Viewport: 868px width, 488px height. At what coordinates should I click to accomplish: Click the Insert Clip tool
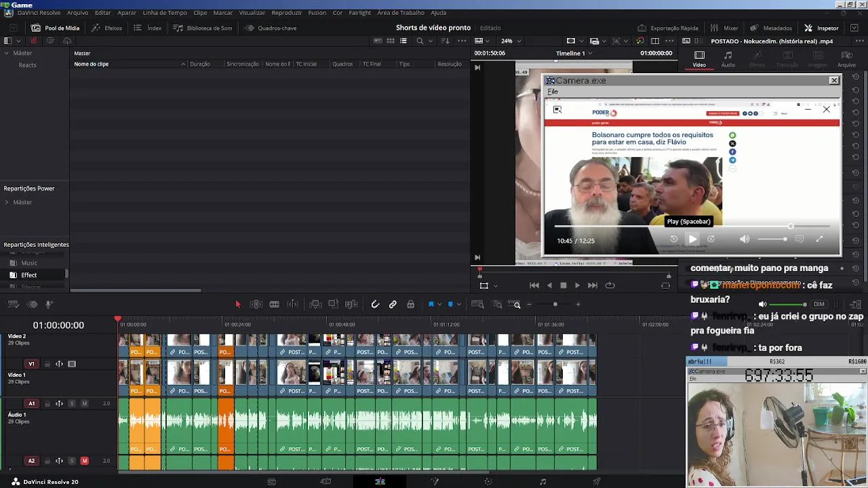[315, 304]
